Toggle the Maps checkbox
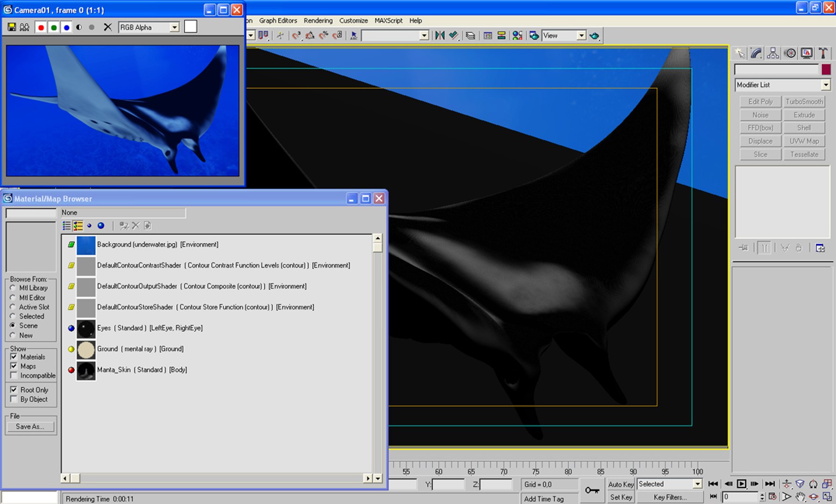836x504 pixels. pos(14,366)
